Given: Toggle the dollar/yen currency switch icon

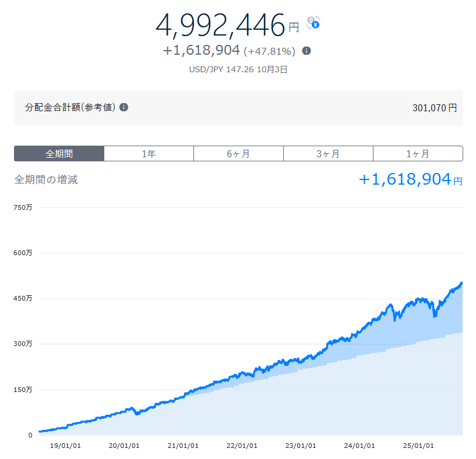Looking at the screenshot, I should tap(313, 23).
